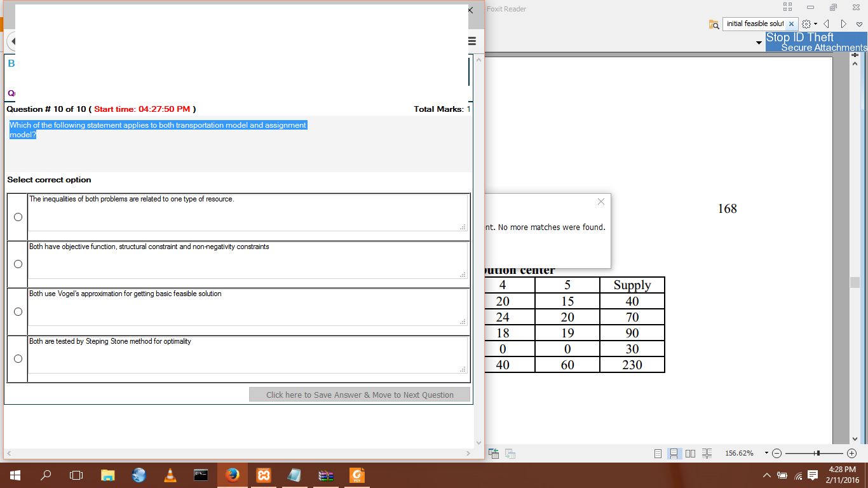
Task: Select the Vogel's approximation answer radio button
Action: pos(18,311)
